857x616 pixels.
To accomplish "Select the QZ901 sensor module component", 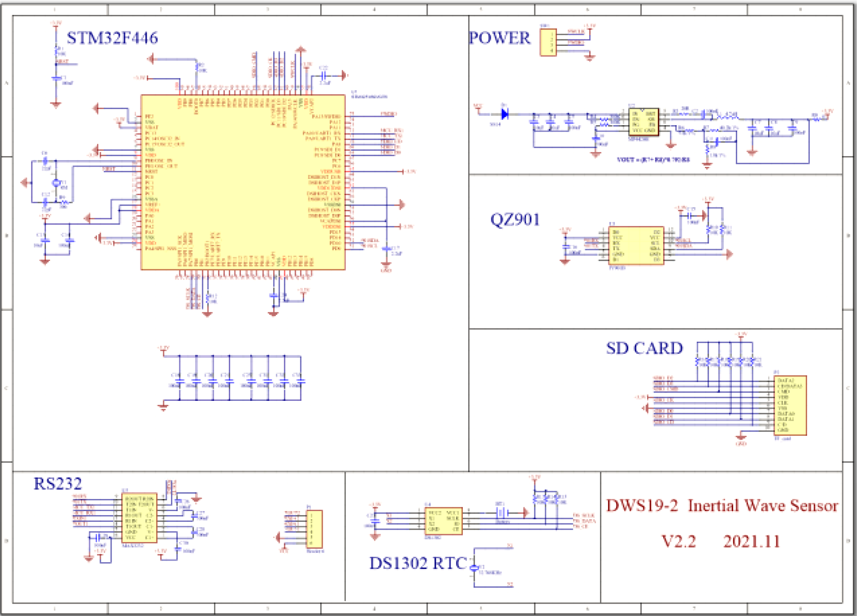I will [636, 245].
